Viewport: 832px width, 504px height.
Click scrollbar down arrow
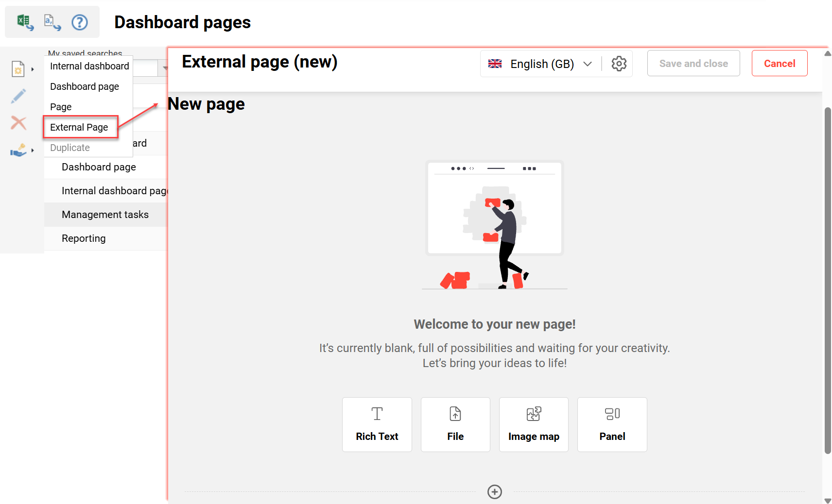coord(828,501)
